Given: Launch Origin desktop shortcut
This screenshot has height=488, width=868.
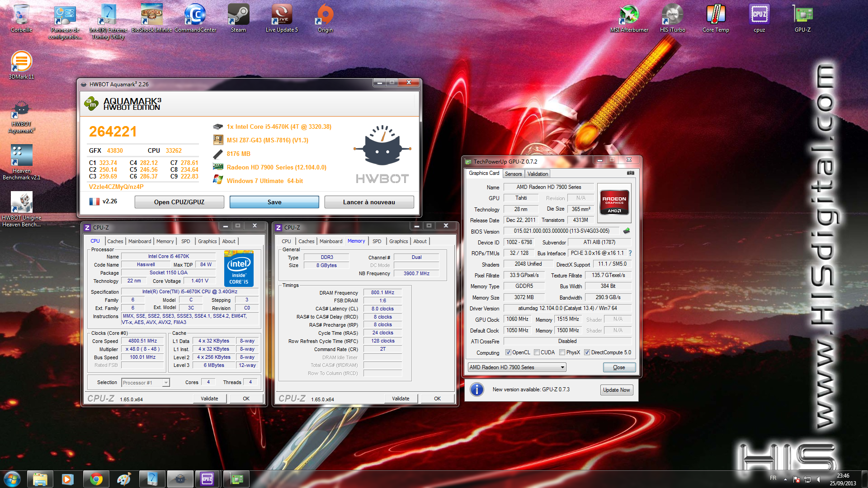Looking at the screenshot, I should point(325,18).
